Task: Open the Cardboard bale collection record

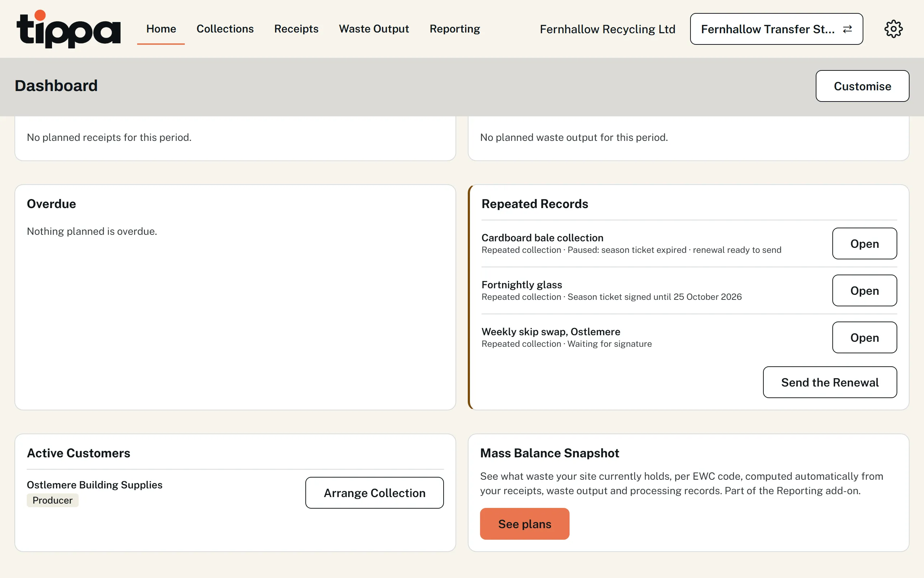Action: [x=864, y=243]
